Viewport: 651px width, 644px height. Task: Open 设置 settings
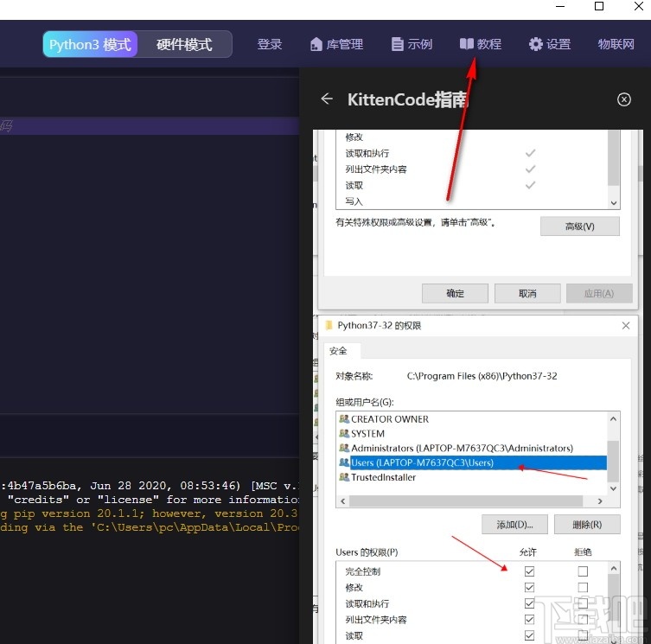pos(549,44)
